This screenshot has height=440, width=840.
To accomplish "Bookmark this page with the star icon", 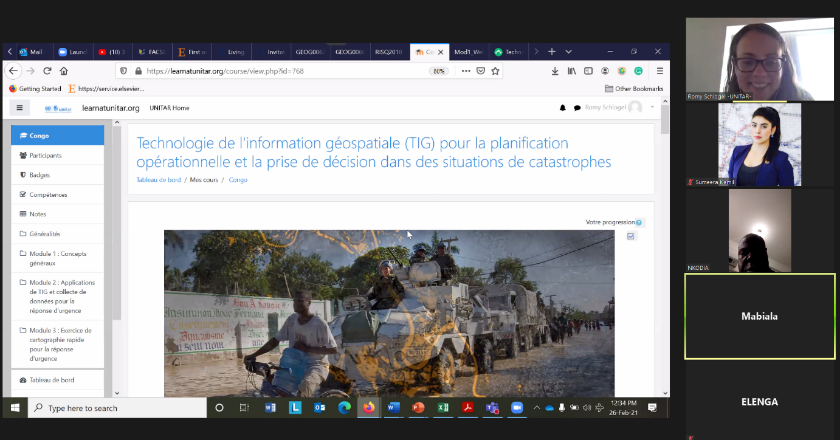I will (x=495, y=71).
